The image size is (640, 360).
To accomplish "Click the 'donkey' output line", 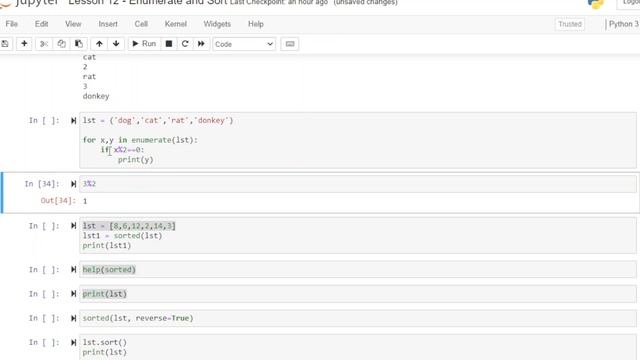I will (96, 96).
